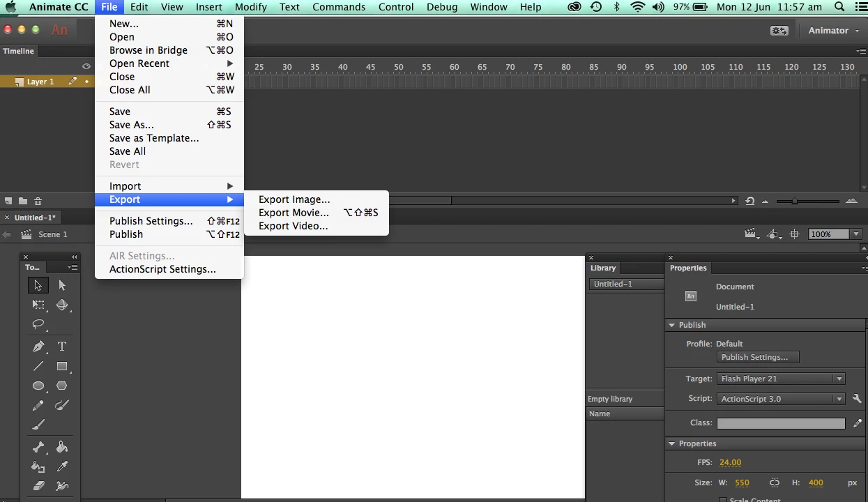Click the Edit class definition pencil icon
Screen dimensions: 868x502
tap(858, 423)
